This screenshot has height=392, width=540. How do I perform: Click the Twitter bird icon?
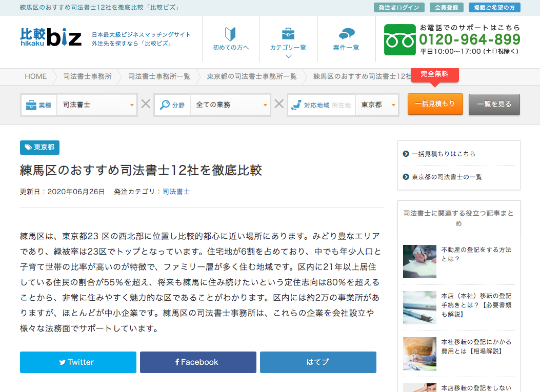click(63, 362)
